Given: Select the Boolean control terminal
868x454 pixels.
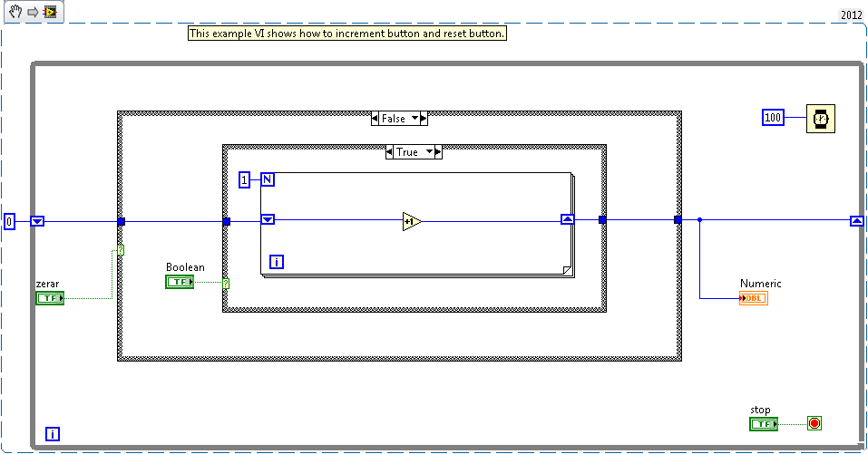Looking at the screenshot, I should pyautogui.click(x=180, y=282).
